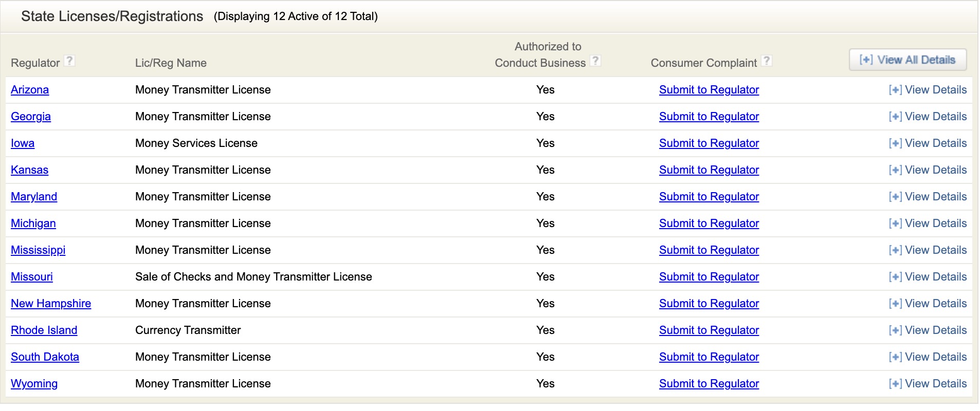Open the Georgia regulator link
This screenshot has height=411, width=980.
(x=31, y=117)
